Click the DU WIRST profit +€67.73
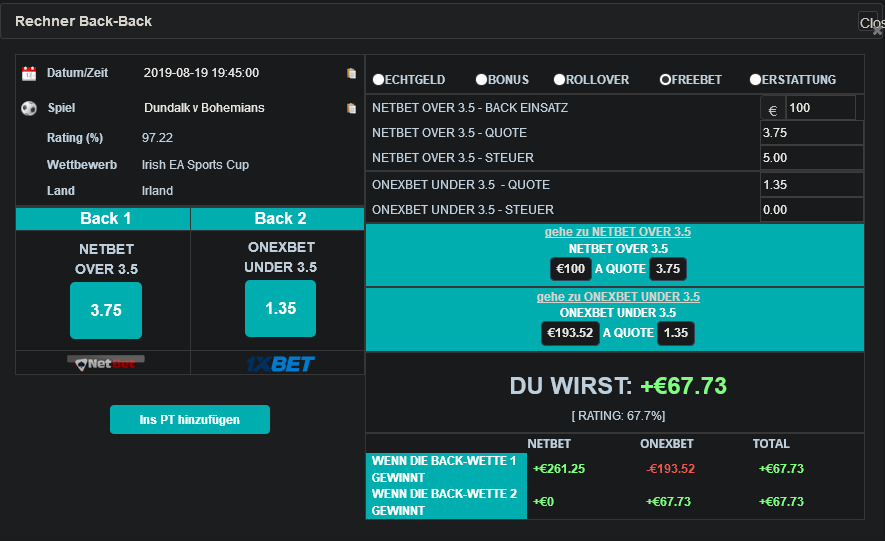The image size is (885, 541). point(684,386)
